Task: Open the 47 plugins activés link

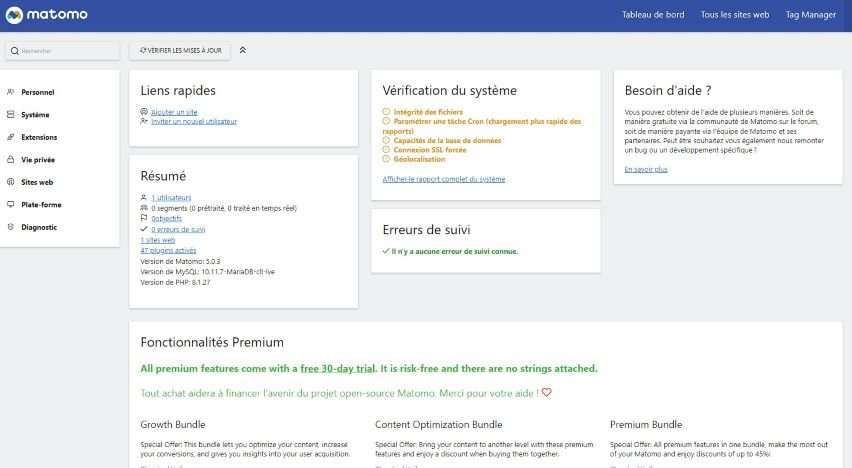Action: (x=168, y=250)
